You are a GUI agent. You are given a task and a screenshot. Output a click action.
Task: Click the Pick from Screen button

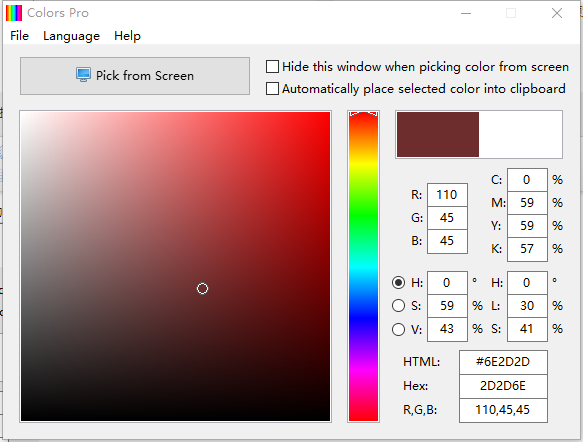pos(135,76)
